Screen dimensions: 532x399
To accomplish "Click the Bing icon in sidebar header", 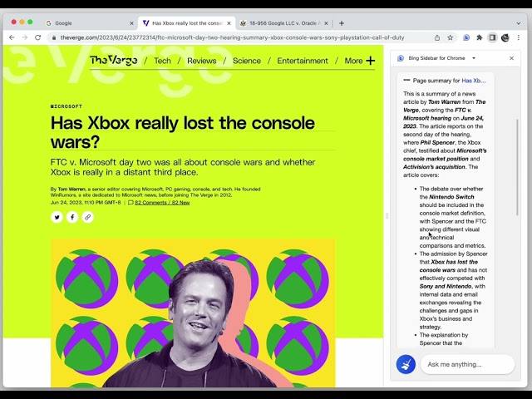I will pos(401,58).
